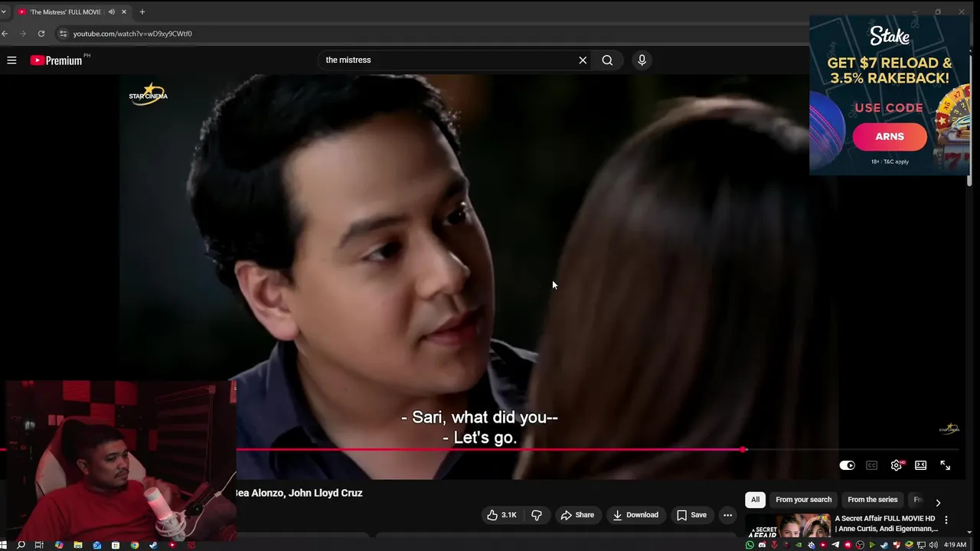Screen dimensions: 980x551
Task: Go back in browser history
Action: point(5,34)
